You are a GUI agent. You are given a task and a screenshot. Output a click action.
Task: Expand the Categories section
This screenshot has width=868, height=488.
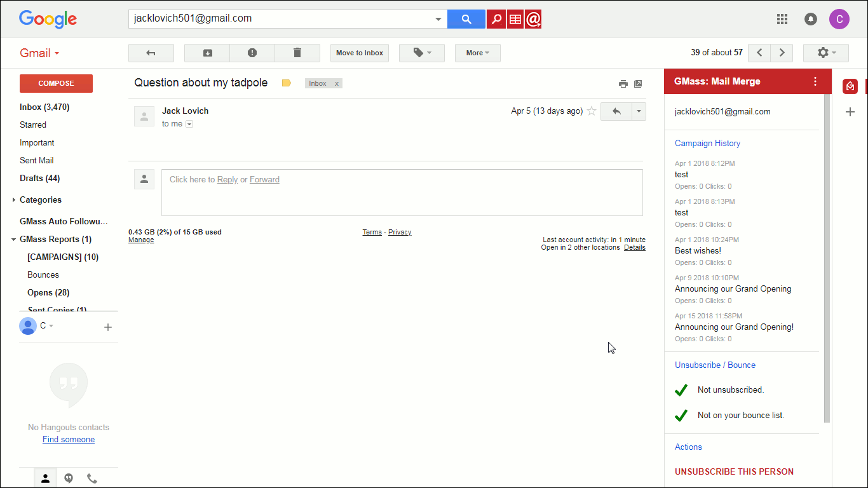pyautogui.click(x=14, y=200)
